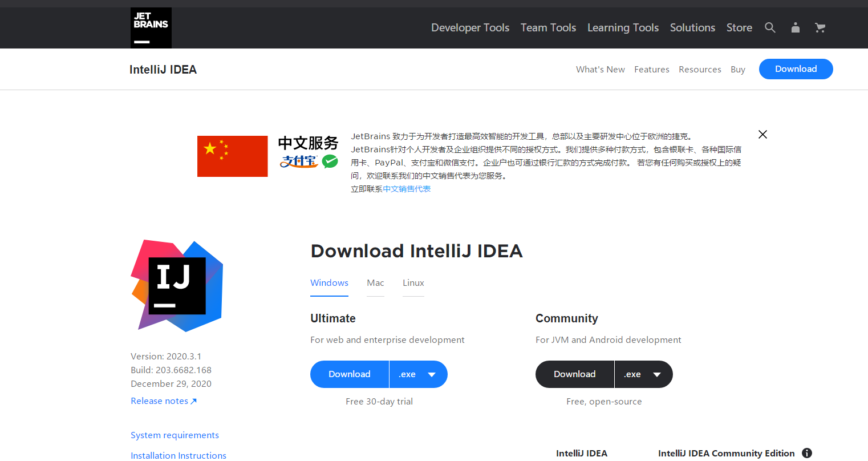The image size is (868, 461).
Task: Open Installation Instructions link
Action: coord(179,455)
